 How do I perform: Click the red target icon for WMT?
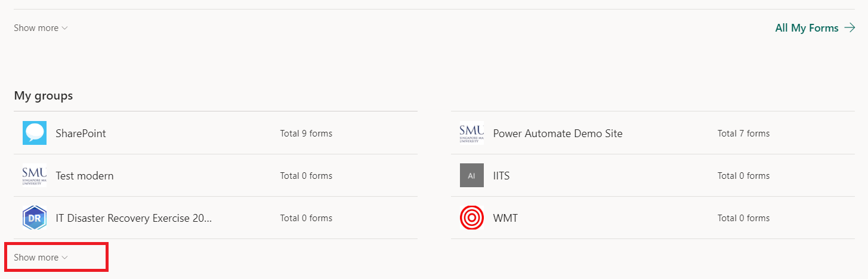point(472,218)
